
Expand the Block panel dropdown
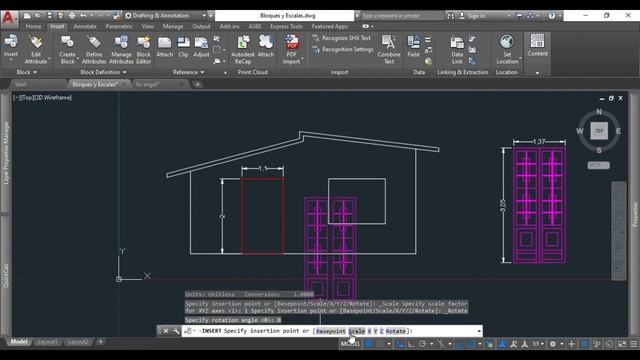tap(27, 72)
